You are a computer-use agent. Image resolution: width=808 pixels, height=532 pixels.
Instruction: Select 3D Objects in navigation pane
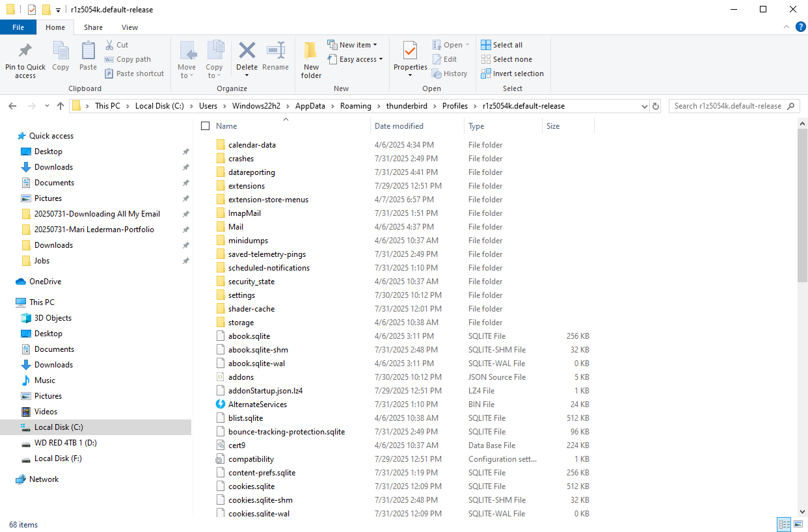click(53, 318)
